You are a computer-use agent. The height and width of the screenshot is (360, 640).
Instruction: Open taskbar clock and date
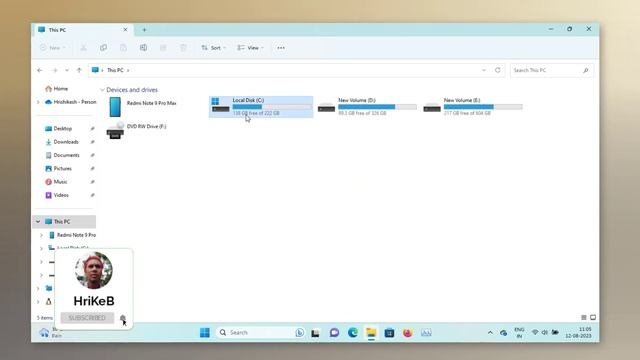(x=578, y=332)
